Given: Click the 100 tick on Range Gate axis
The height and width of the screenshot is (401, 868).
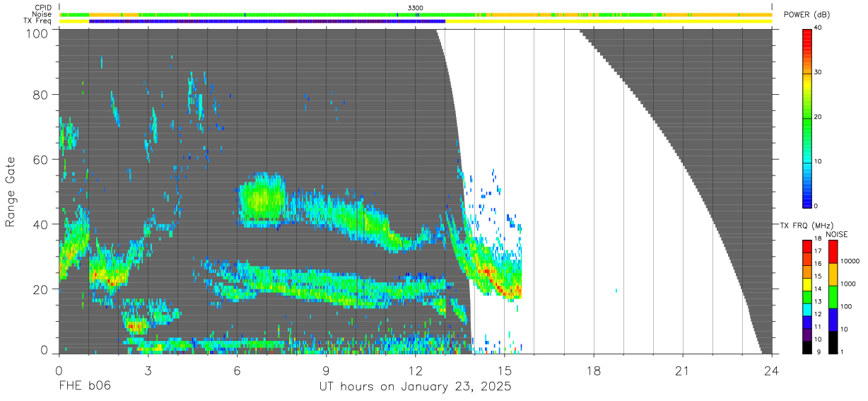Looking at the screenshot, I should pyautogui.click(x=37, y=33).
